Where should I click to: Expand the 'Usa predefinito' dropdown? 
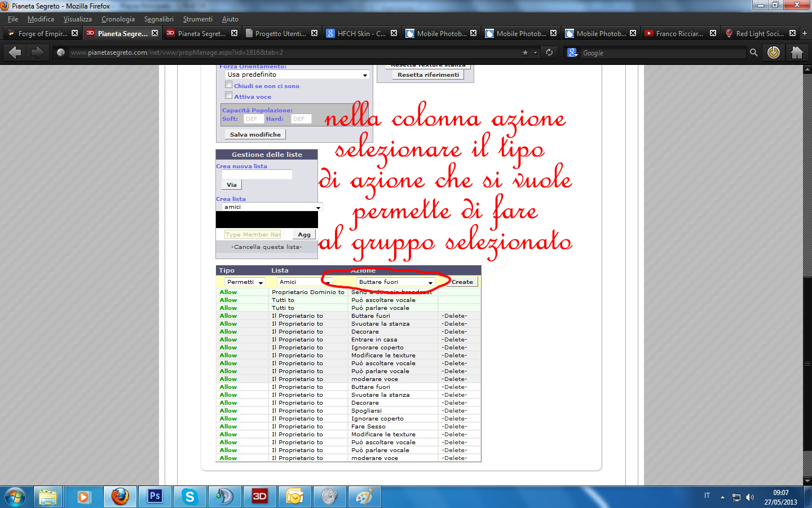click(x=297, y=75)
